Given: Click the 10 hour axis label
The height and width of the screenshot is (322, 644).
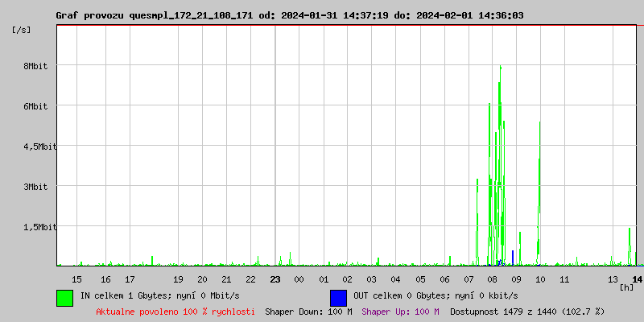Looking at the screenshot, I should point(540,279).
